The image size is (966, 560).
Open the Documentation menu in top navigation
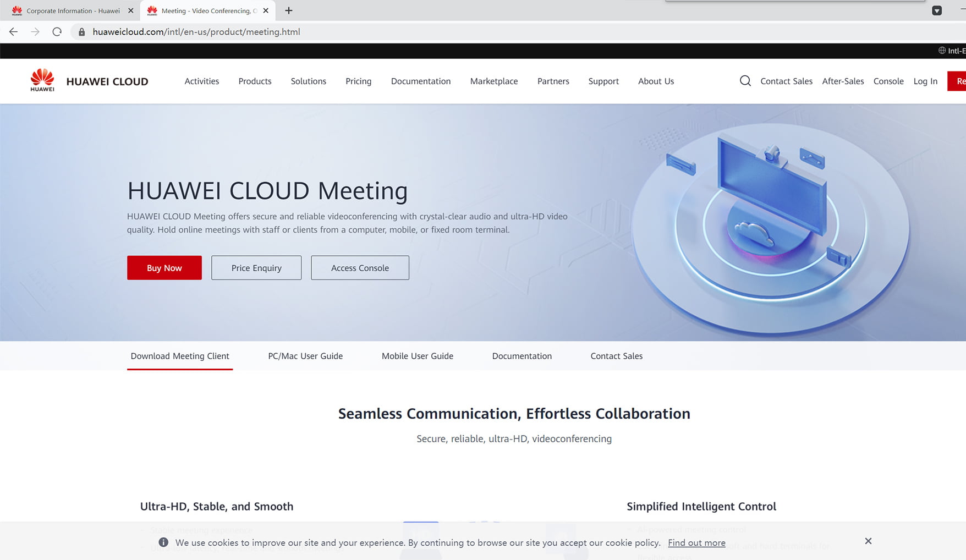pyautogui.click(x=421, y=81)
